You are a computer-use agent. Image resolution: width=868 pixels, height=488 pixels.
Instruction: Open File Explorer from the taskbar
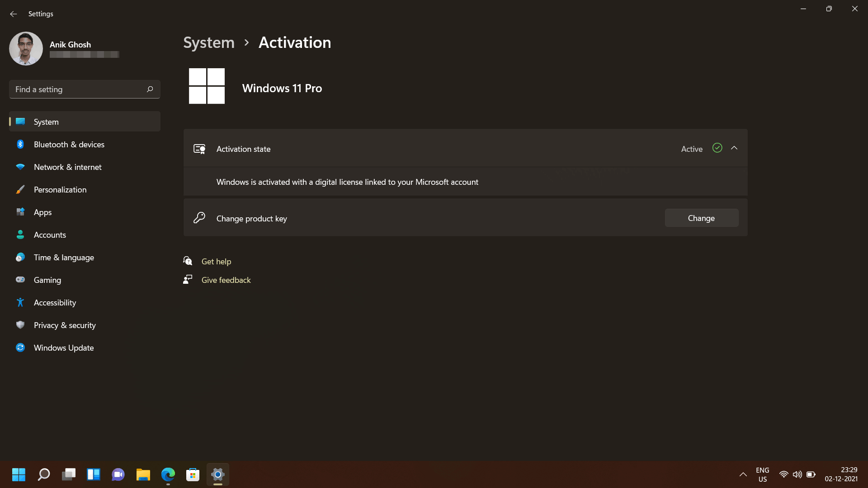[143, 474]
